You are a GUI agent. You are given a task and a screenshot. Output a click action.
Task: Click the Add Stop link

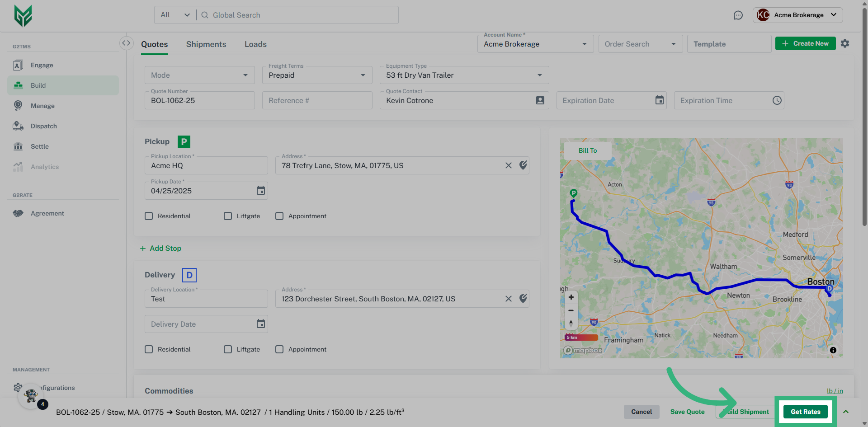point(161,249)
